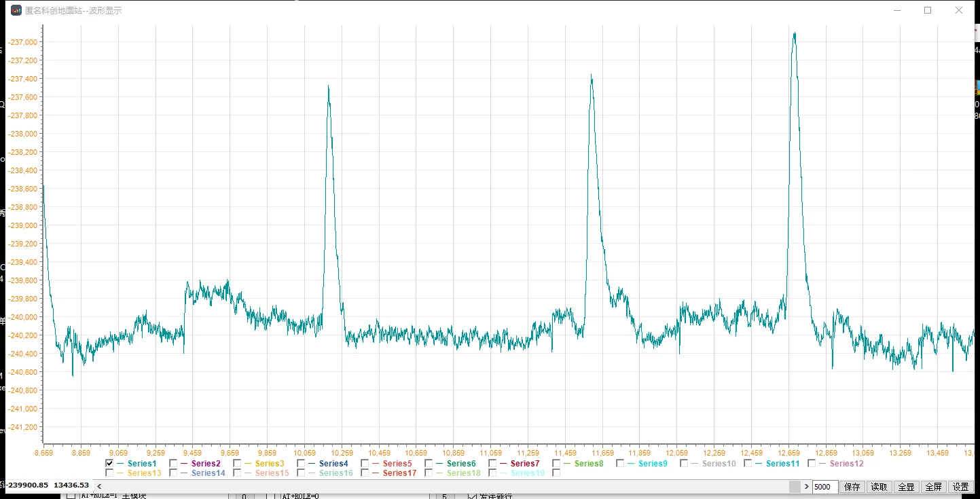
Task: Click the -237,000 Y-axis label
Action: (x=22, y=42)
